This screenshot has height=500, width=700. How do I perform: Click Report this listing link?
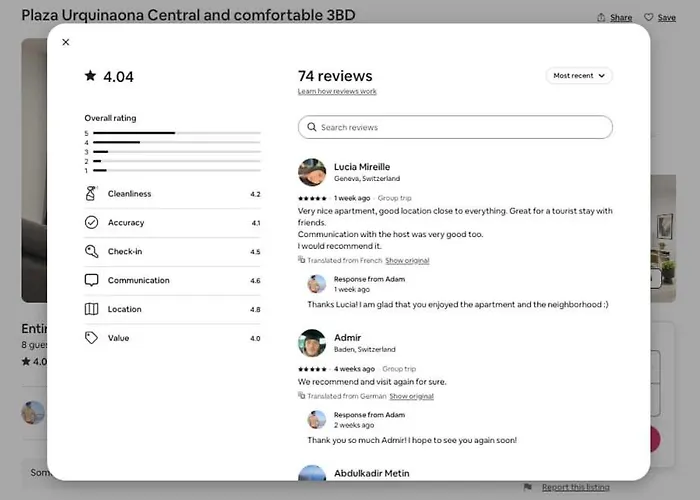point(575,487)
